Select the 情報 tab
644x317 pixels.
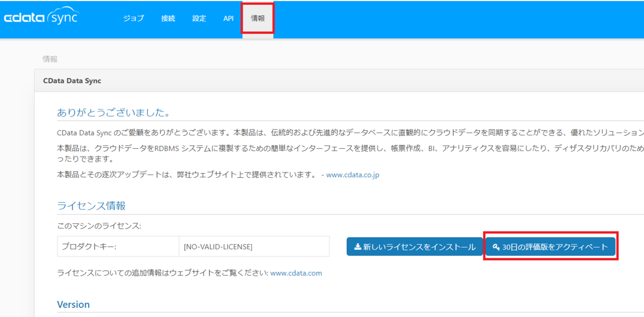click(x=258, y=18)
